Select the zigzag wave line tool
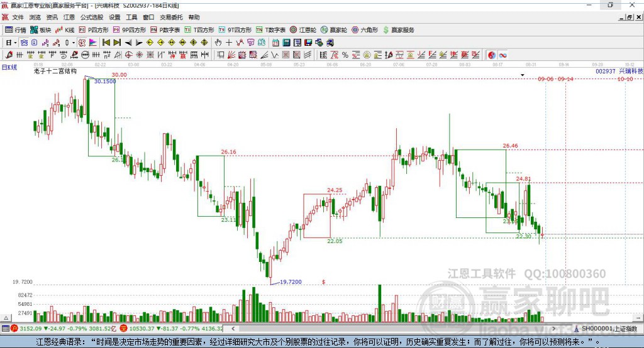Screen dimensions: 644x348 [275, 55]
